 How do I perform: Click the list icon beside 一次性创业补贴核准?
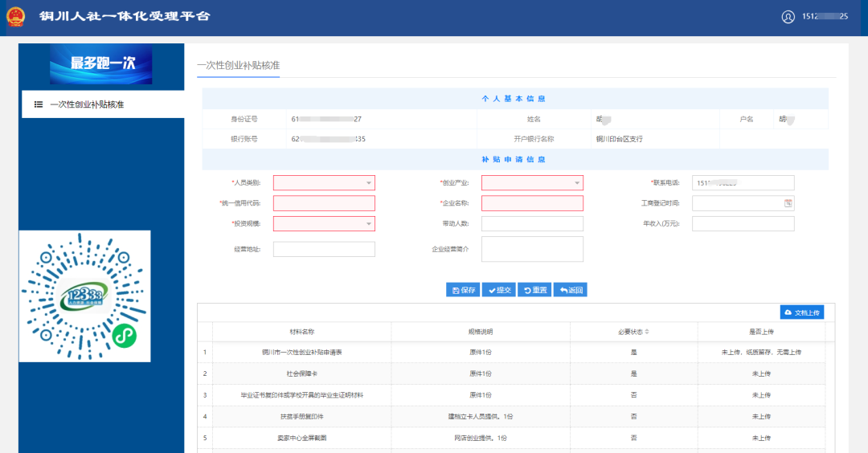[x=39, y=104]
